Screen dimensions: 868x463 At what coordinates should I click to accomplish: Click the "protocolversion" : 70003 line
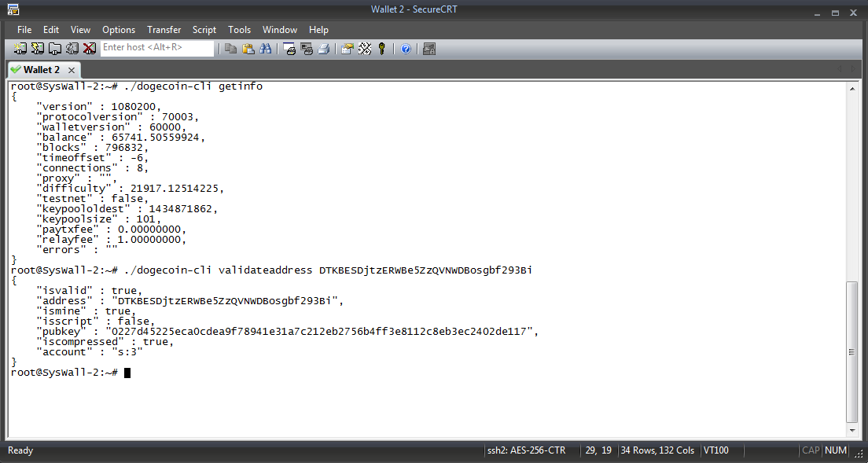pyautogui.click(x=118, y=116)
